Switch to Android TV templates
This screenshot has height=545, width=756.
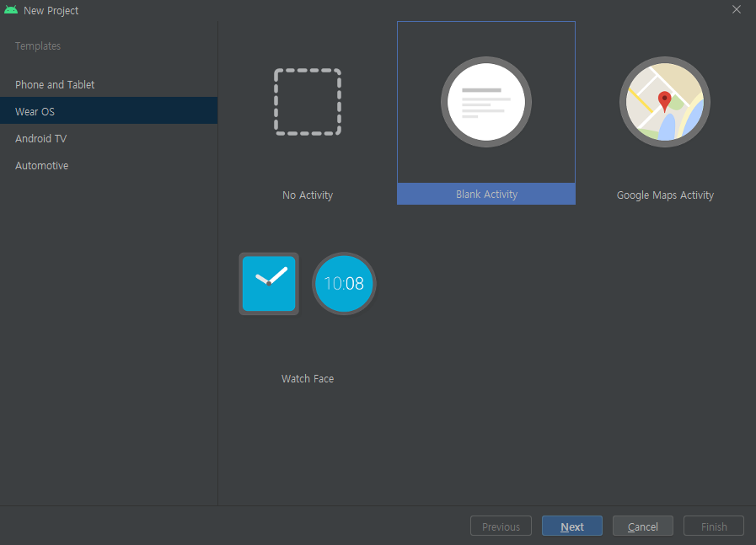pyautogui.click(x=109, y=138)
